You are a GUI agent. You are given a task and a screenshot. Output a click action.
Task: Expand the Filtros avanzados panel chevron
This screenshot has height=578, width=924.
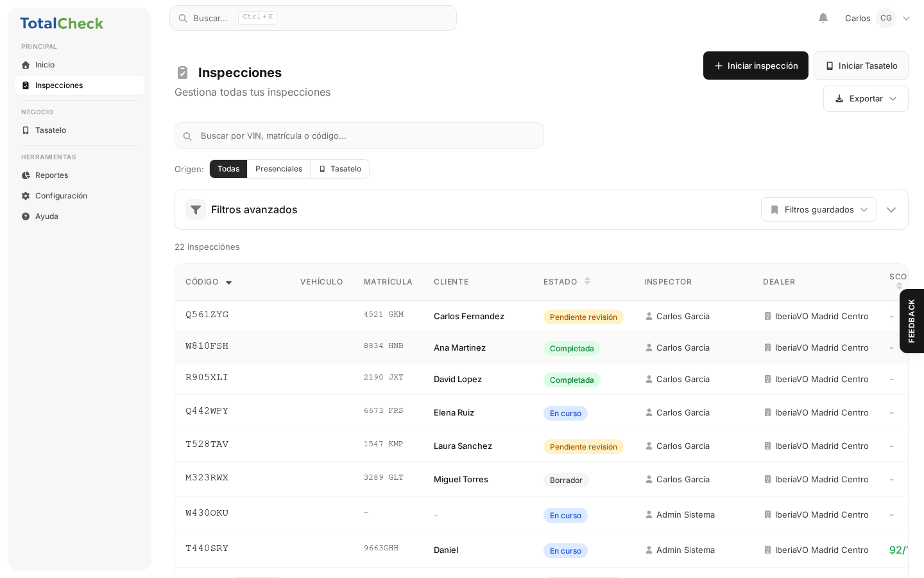[891, 209]
